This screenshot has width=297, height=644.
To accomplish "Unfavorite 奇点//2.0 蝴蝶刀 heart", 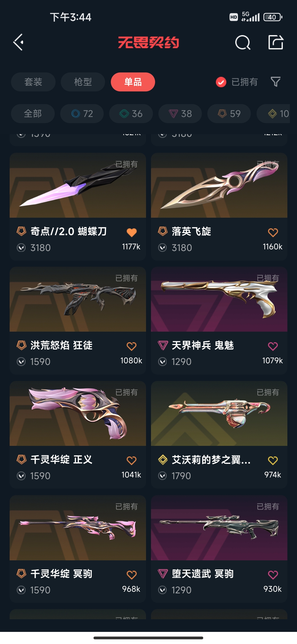I will (x=131, y=233).
